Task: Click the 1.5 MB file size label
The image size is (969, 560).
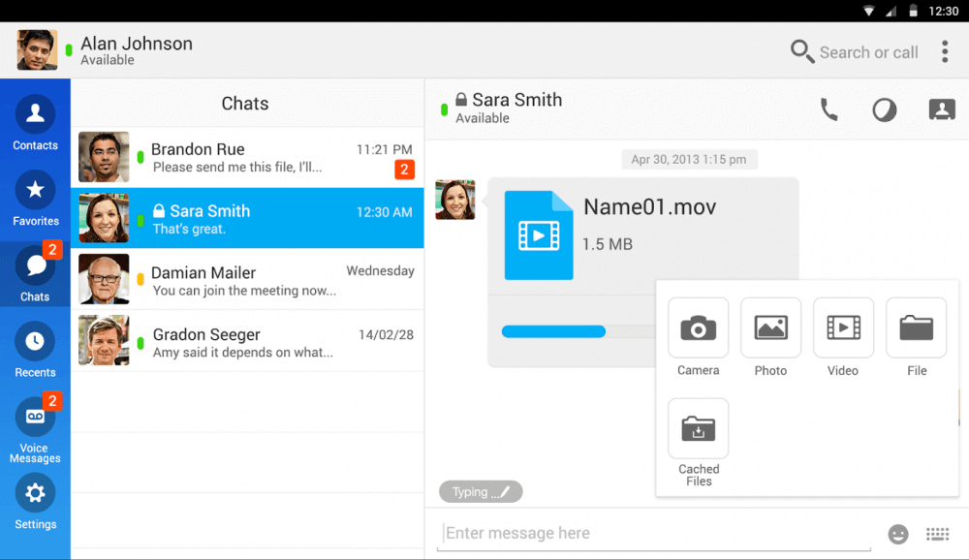Action: click(x=607, y=244)
